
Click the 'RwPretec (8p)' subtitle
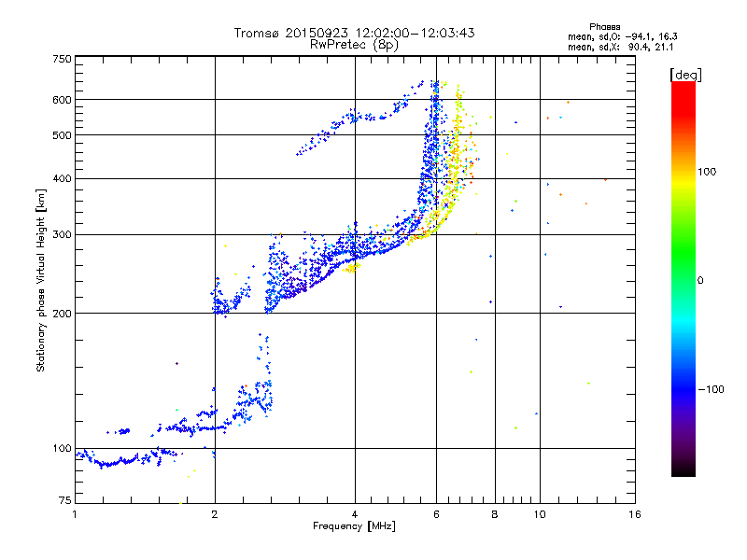354,45
